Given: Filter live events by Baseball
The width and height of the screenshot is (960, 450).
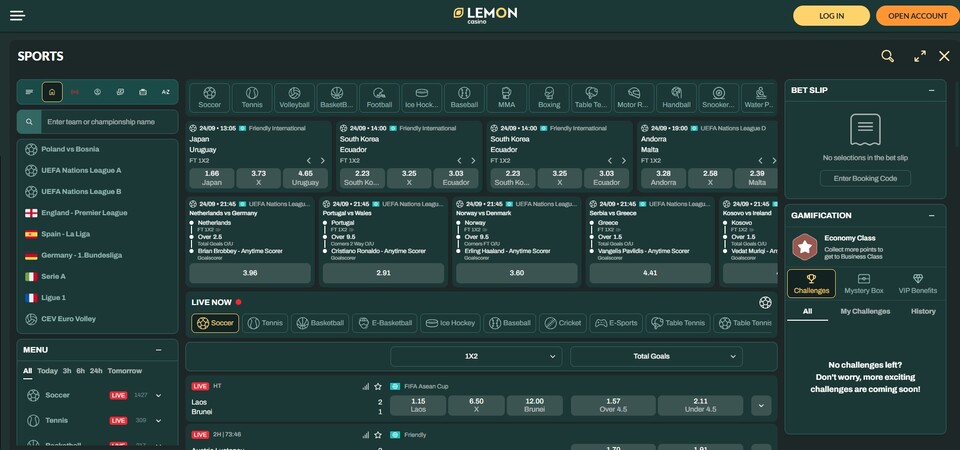Looking at the screenshot, I should pyautogui.click(x=509, y=323).
